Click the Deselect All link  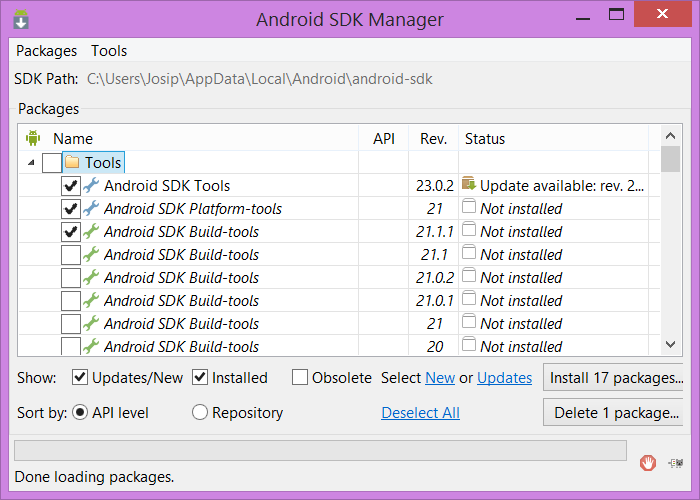pyautogui.click(x=420, y=412)
